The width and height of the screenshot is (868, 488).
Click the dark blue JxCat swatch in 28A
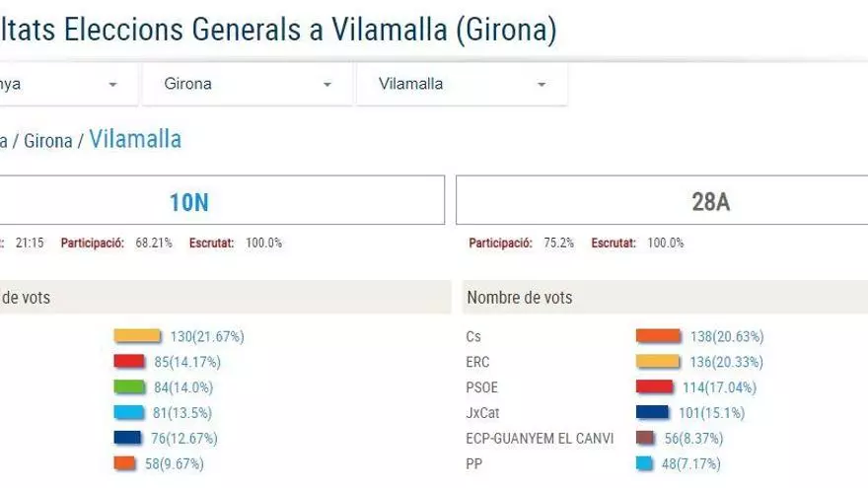[652, 413]
